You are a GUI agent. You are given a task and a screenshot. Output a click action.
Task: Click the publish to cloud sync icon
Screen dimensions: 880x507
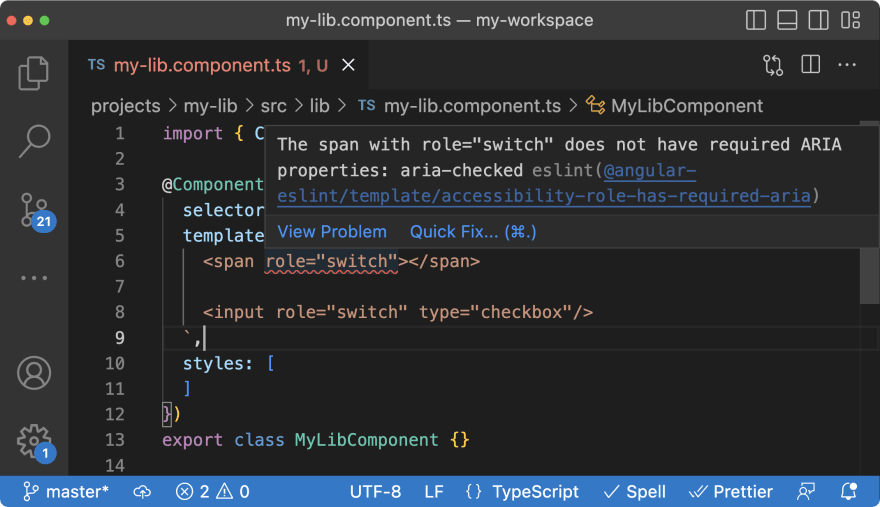pos(142,492)
